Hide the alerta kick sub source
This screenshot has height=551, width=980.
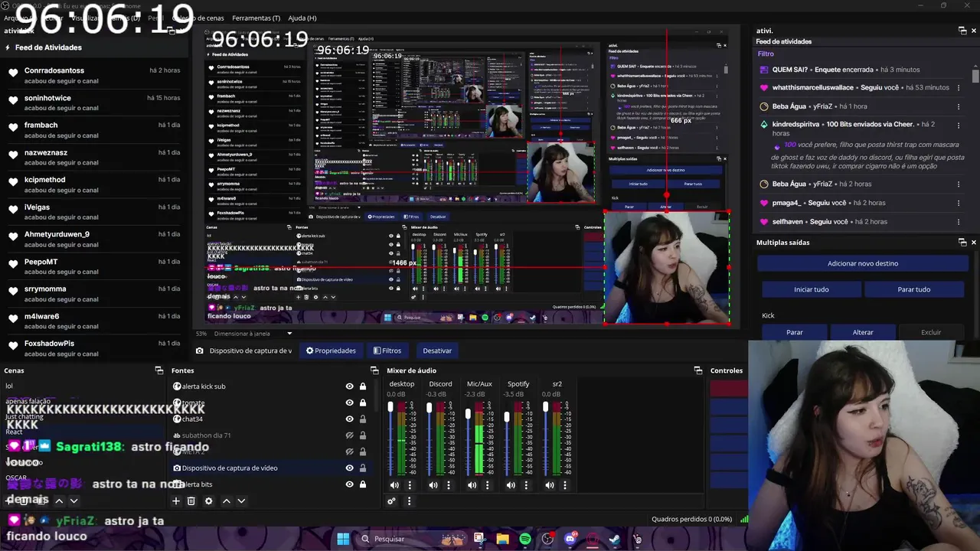point(350,386)
